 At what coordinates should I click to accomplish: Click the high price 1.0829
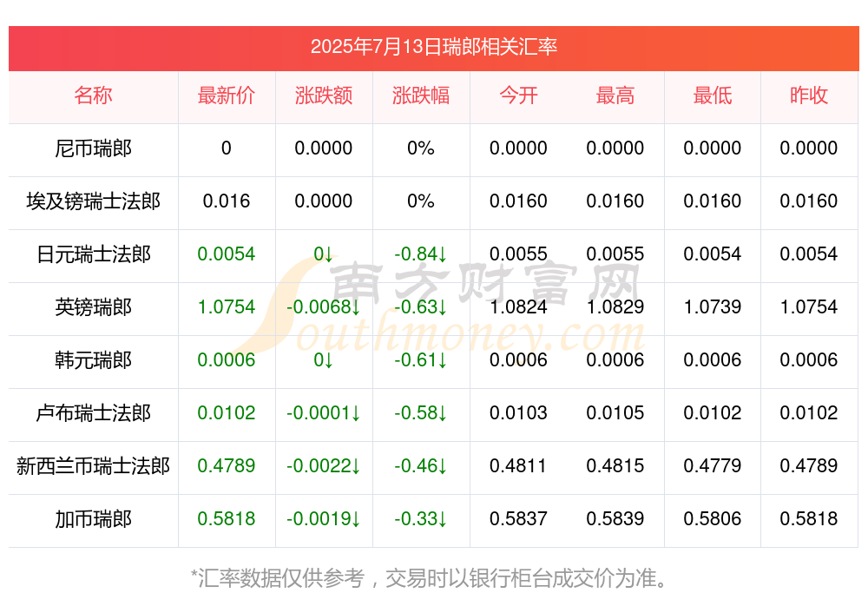tap(615, 306)
